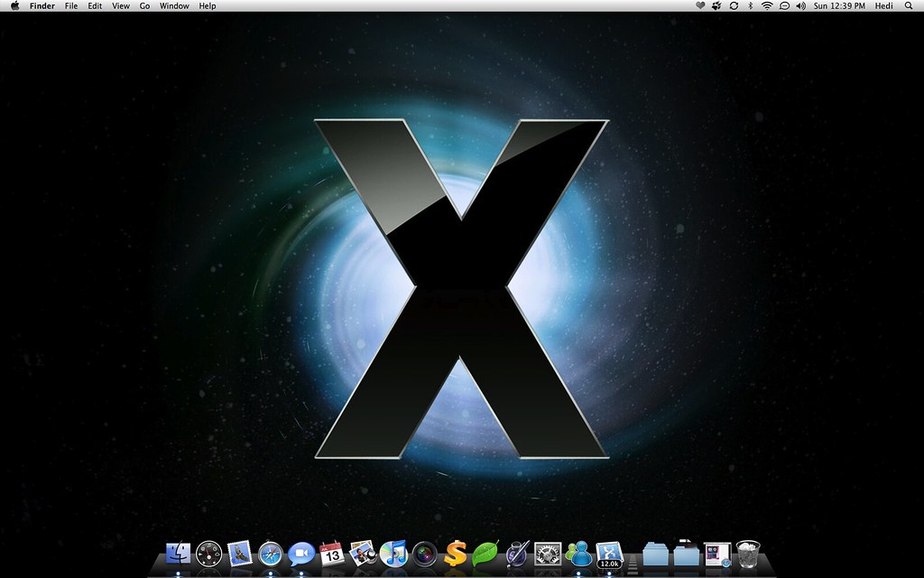
Task: Open the chat bubble status menu
Action: point(784,6)
